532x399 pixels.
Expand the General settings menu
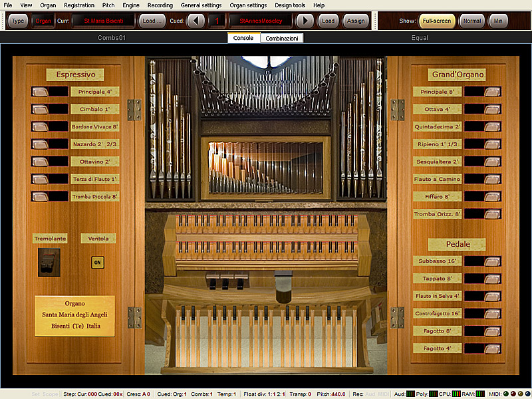click(201, 5)
